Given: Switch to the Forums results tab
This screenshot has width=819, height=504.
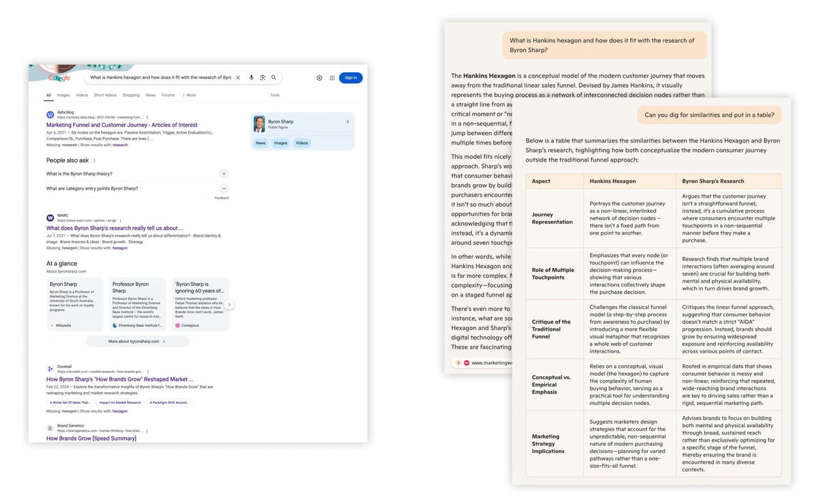Looking at the screenshot, I should click(x=168, y=95).
